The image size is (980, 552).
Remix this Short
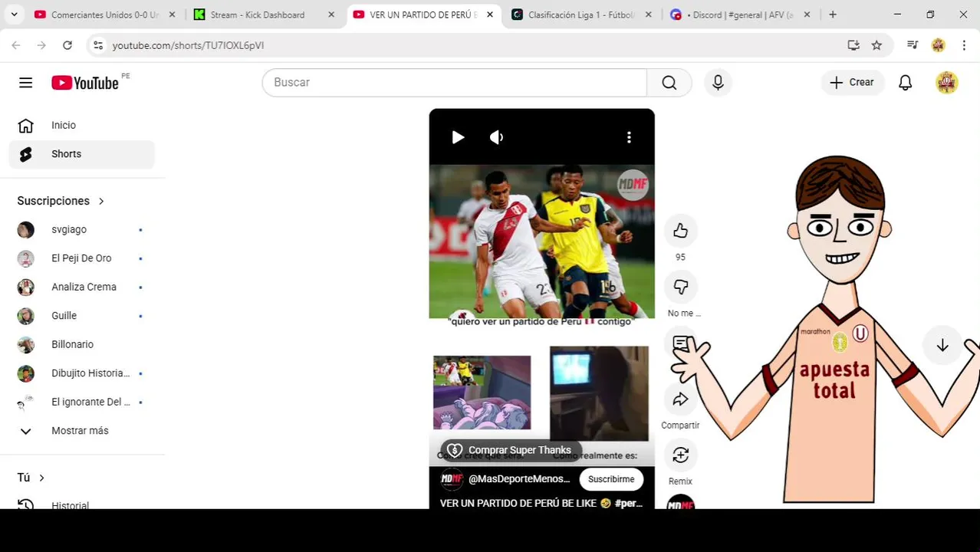coord(680,455)
